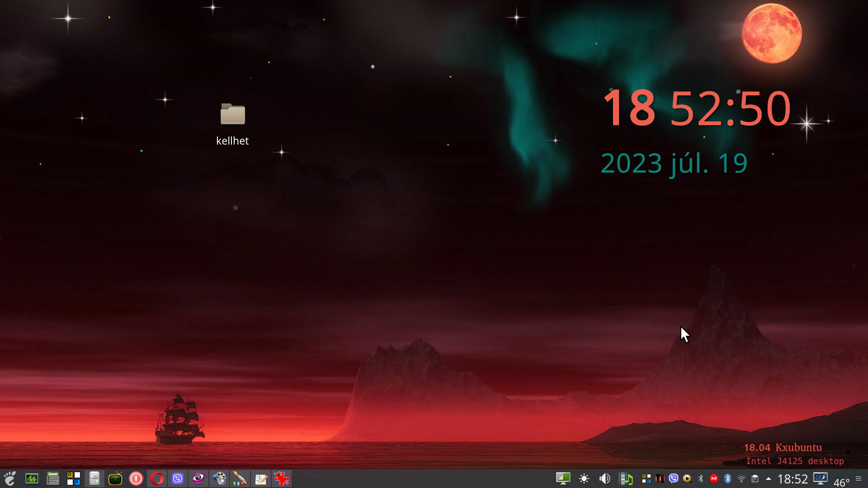Open the GNOME foot application launcher menu
Viewport: 868px width, 488px height.
point(10,479)
